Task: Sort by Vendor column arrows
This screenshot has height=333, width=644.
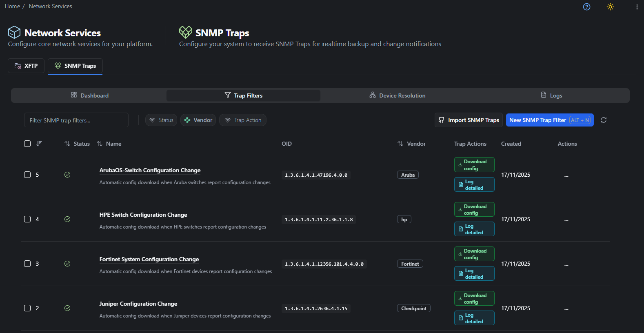Action: [x=400, y=144]
